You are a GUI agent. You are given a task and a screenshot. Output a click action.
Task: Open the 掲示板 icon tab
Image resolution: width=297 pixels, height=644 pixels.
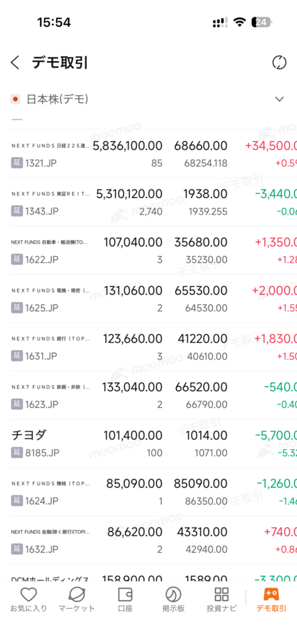click(x=173, y=600)
